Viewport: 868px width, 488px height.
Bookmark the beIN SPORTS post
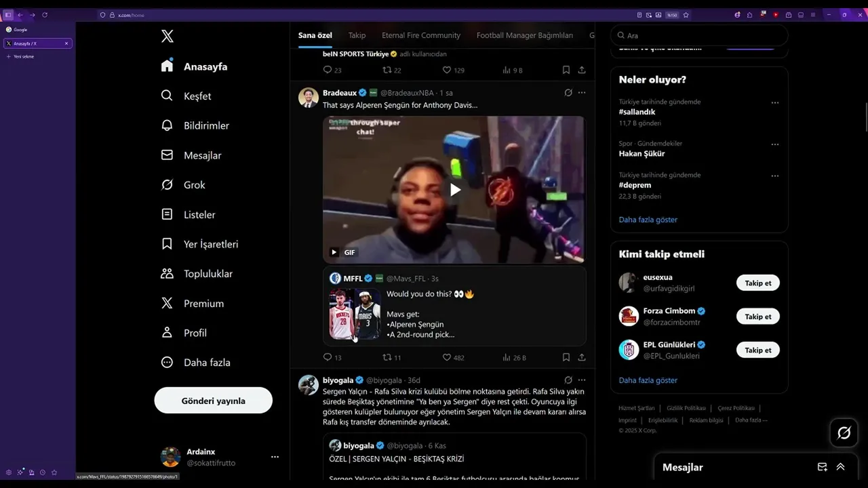[566, 70]
